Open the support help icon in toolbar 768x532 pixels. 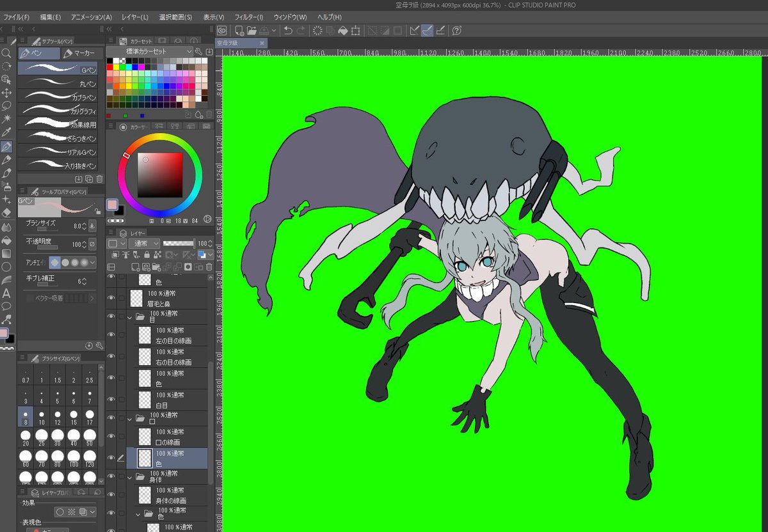click(x=457, y=30)
